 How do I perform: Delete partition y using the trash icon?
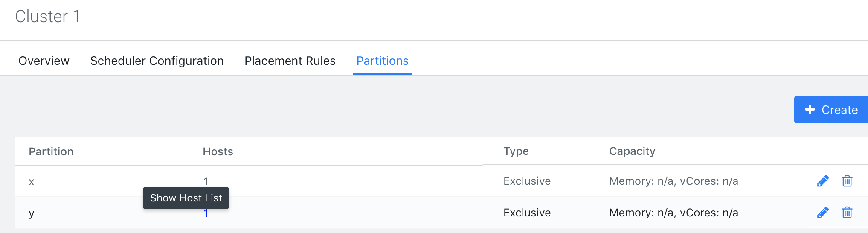click(847, 213)
